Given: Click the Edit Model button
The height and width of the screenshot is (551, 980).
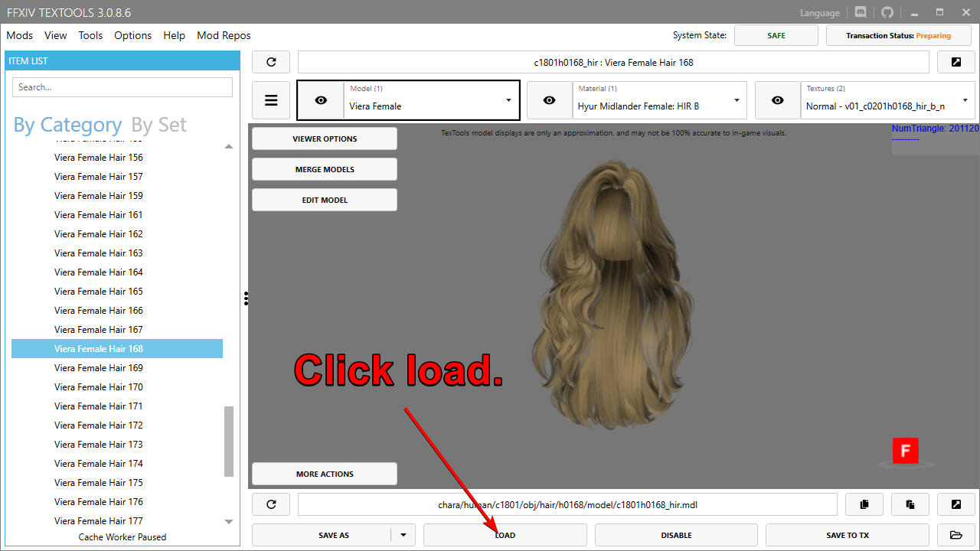Looking at the screenshot, I should 324,200.
